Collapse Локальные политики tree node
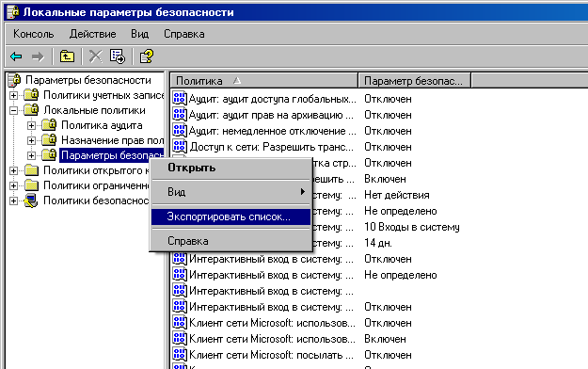The image size is (588, 369). (x=13, y=110)
